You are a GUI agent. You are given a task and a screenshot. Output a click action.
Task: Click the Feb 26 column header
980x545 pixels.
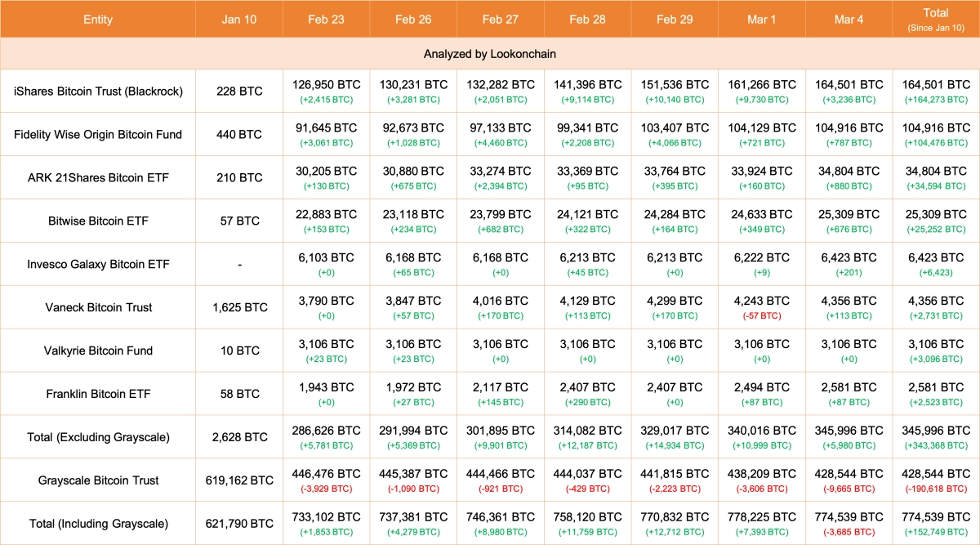[x=413, y=19]
